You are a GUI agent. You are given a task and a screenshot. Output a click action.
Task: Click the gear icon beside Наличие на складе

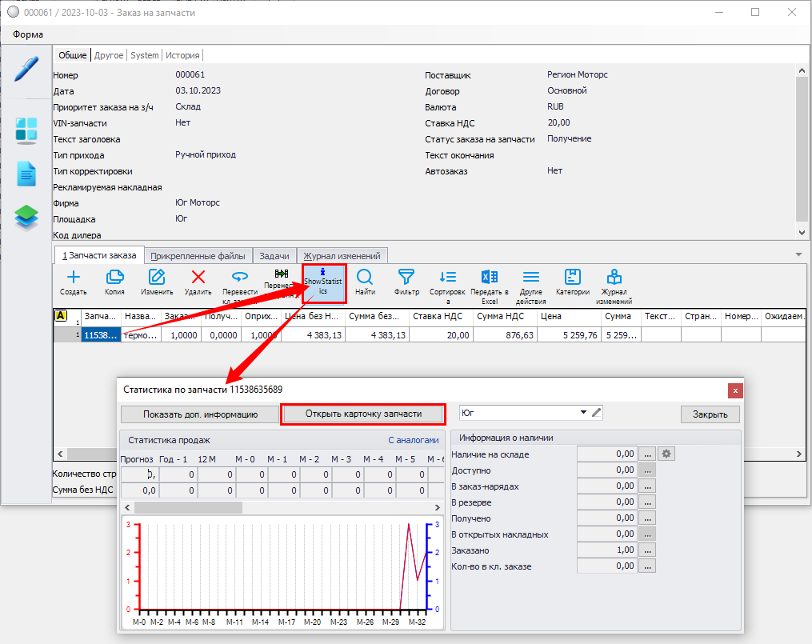(666, 454)
